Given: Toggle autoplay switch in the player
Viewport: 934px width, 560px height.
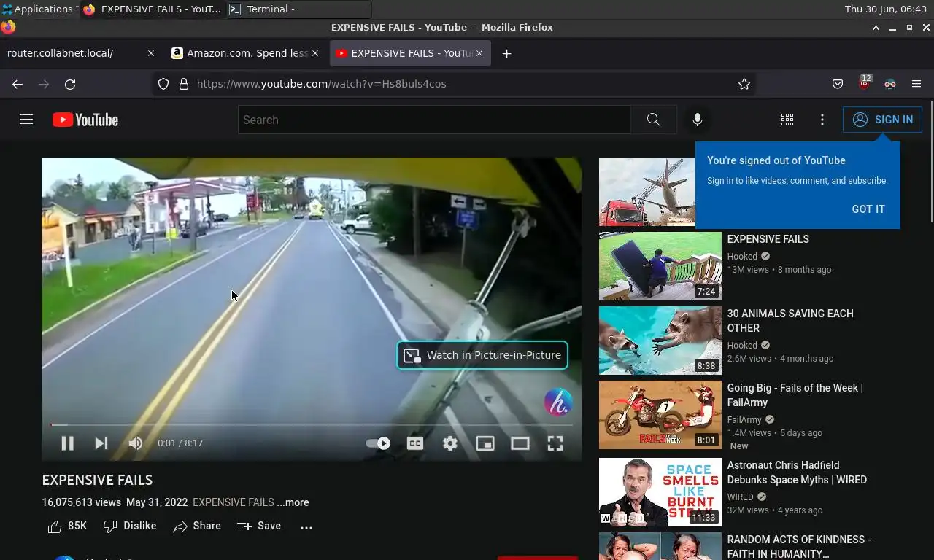Looking at the screenshot, I should point(378,443).
